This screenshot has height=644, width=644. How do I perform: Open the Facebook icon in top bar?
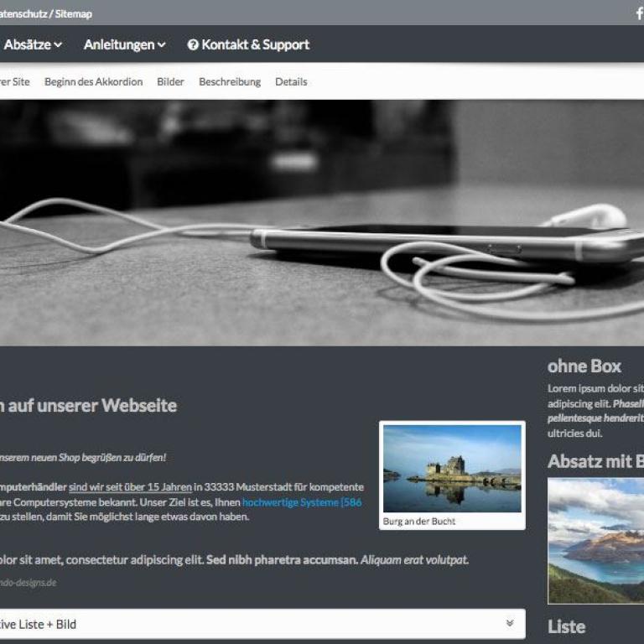pyautogui.click(x=639, y=13)
